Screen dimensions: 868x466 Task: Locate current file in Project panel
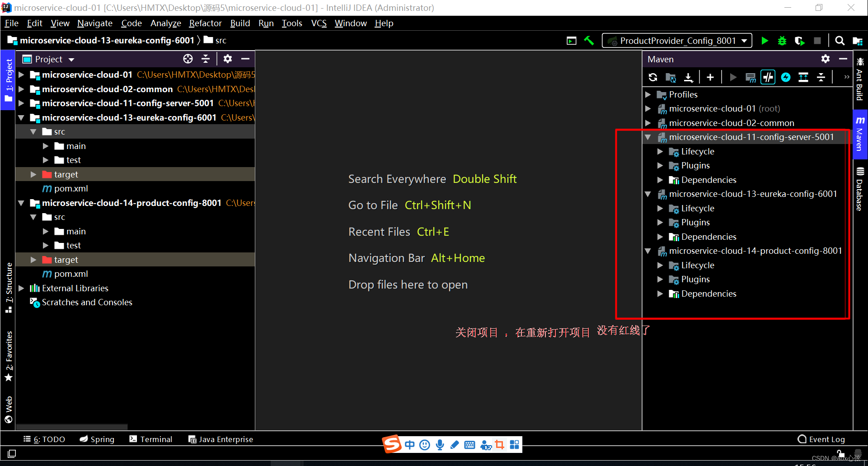[x=188, y=59]
